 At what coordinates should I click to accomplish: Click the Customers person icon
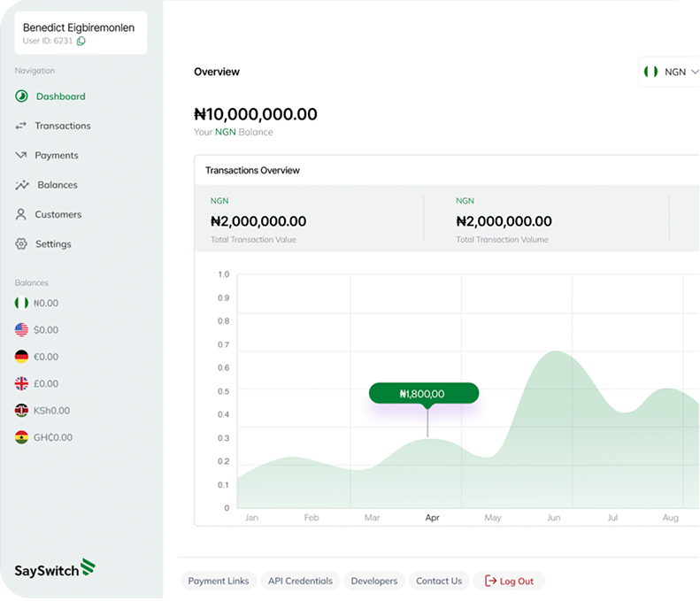(21, 214)
